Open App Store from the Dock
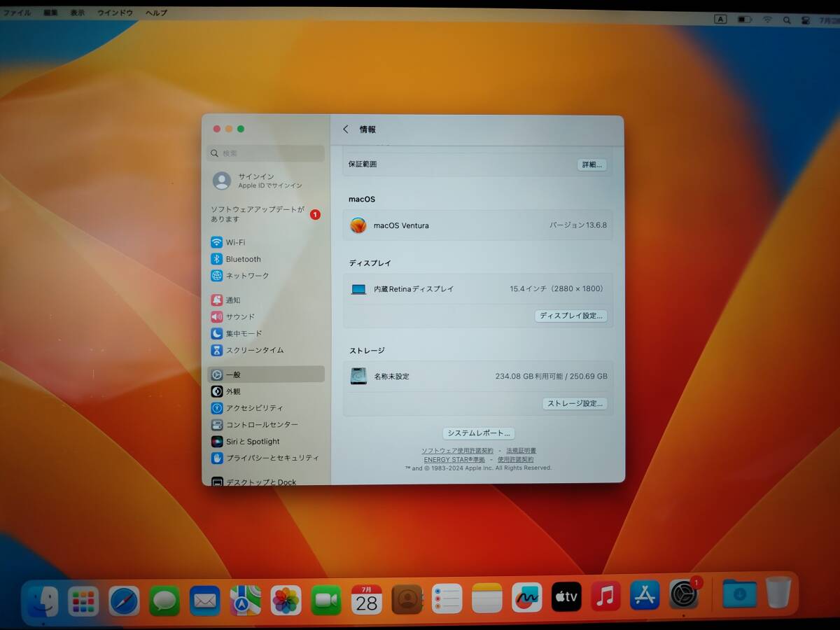Screen dimensions: 840x630 645,596
